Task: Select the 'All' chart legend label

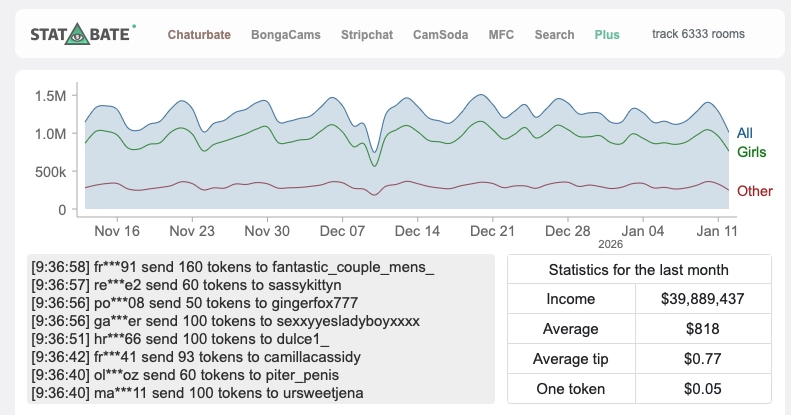Action: 745,133
